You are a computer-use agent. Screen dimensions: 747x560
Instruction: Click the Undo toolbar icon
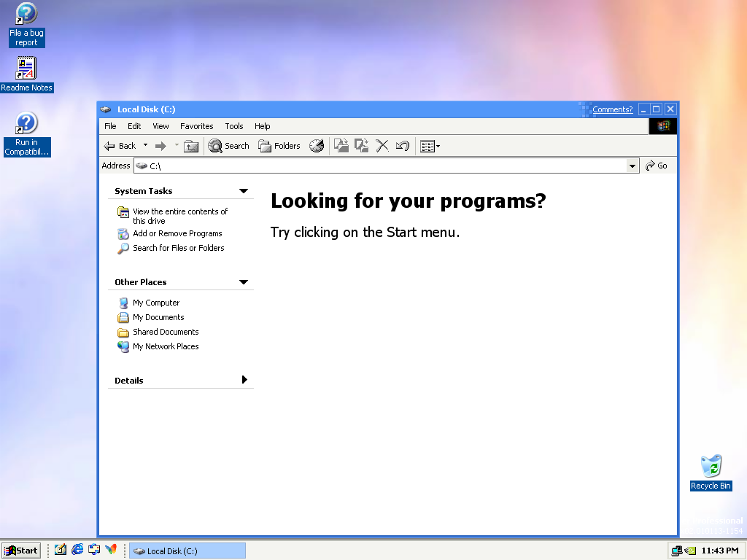point(403,146)
